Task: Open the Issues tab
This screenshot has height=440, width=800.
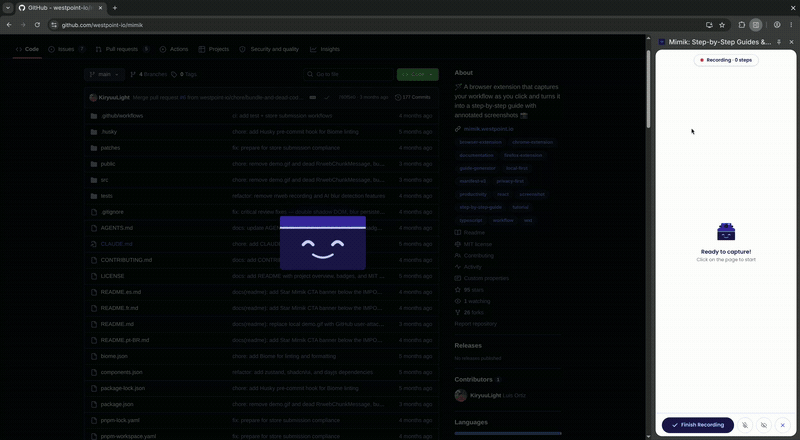Action: click(x=67, y=49)
